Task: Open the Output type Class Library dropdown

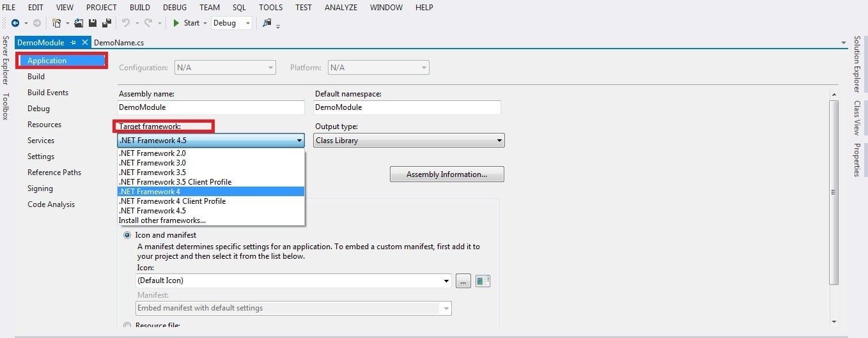Action: [409, 141]
